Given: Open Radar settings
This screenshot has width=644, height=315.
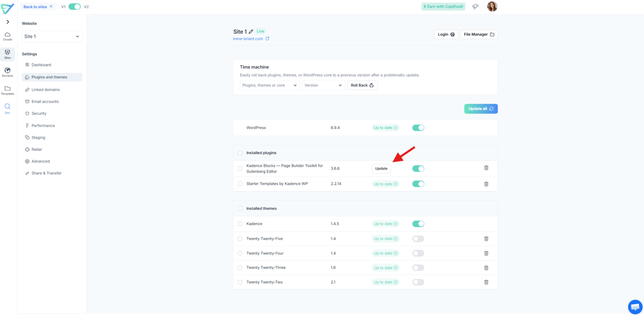Looking at the screenshot, I should pyautogui.click(x=52, y=149).
